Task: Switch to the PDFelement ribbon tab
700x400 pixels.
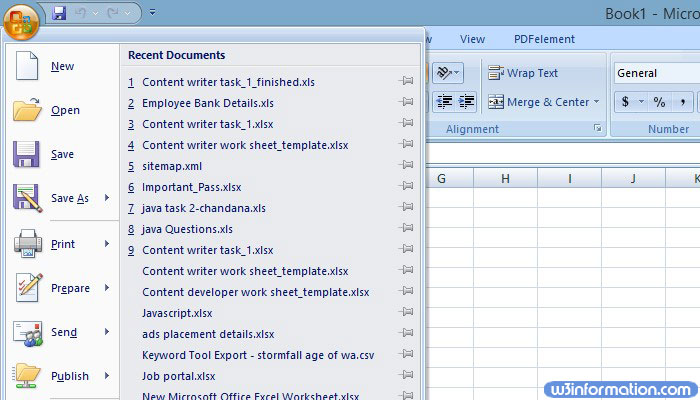Action: pyautogui.click(x=544, y=39)
